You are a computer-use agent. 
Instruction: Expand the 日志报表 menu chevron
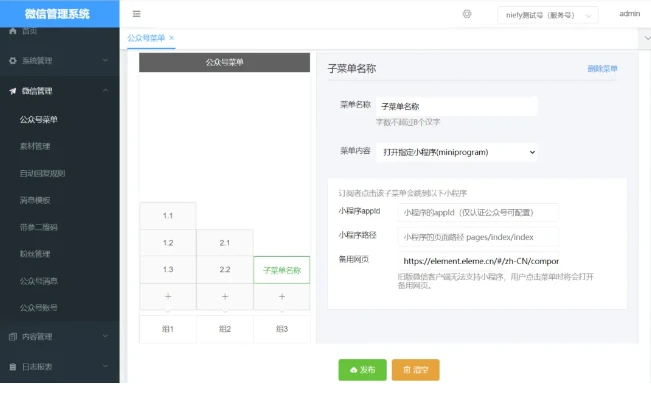(105, 366)
